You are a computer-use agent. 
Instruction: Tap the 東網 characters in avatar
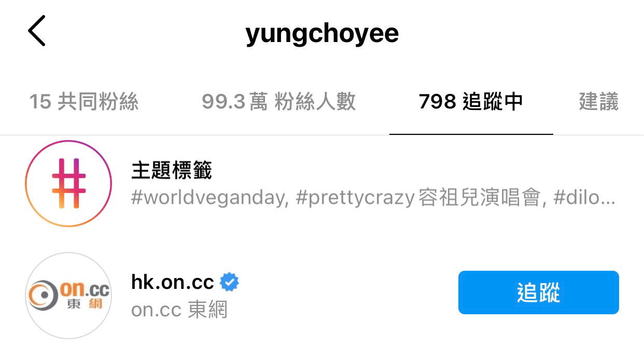pos(85,304)
